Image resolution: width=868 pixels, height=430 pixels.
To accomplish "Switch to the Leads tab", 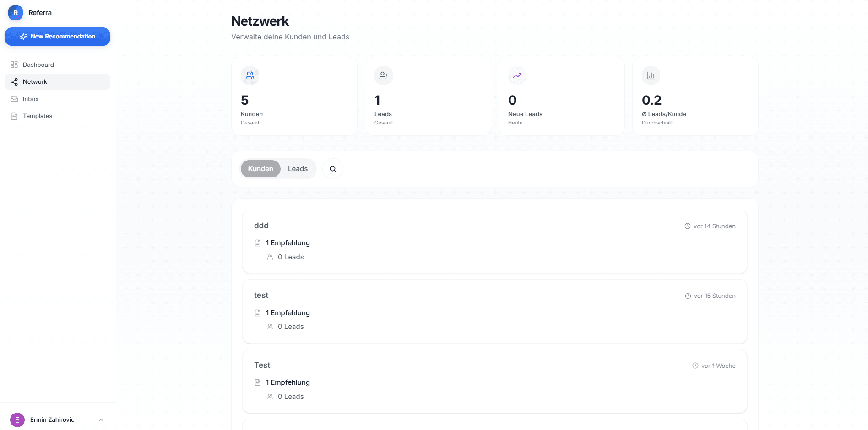I will coord(298,169).
